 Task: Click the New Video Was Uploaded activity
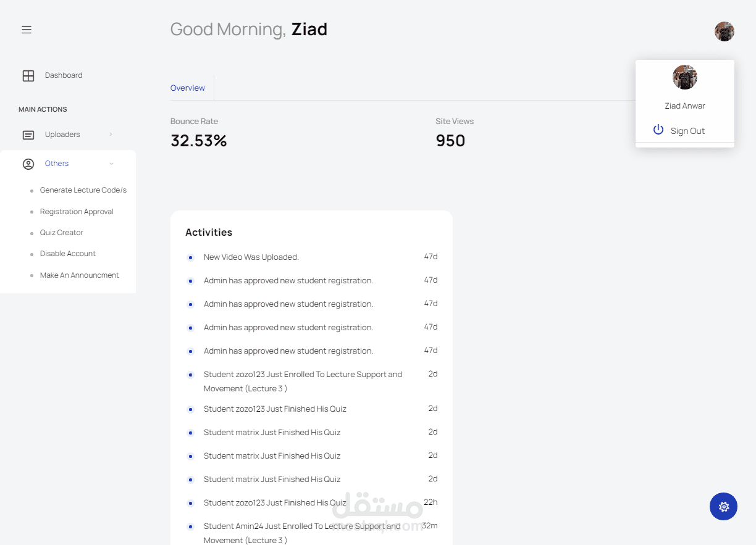(x=251, y=257)
